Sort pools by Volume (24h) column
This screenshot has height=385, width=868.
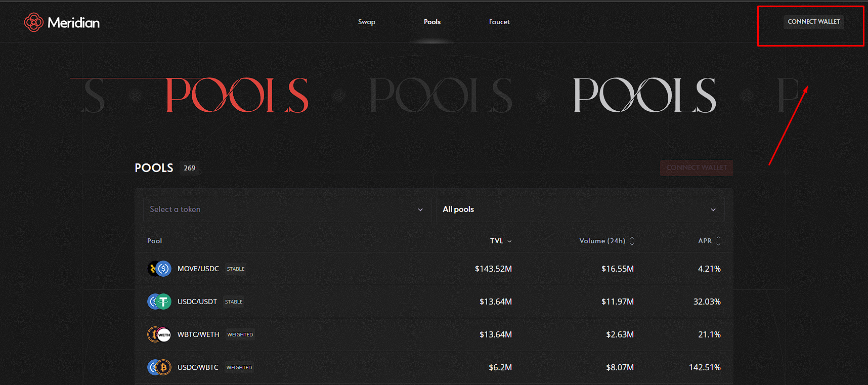(x=606, y=241)
